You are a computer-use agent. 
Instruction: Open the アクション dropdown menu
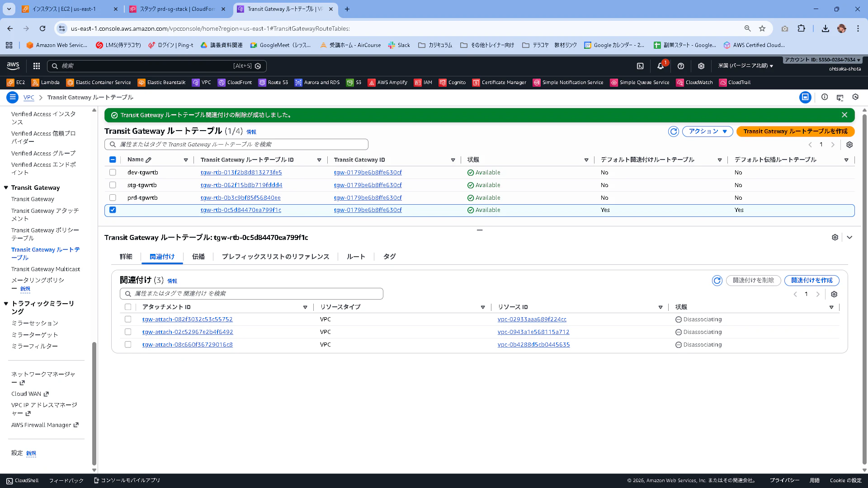click(x=708, y=131)
